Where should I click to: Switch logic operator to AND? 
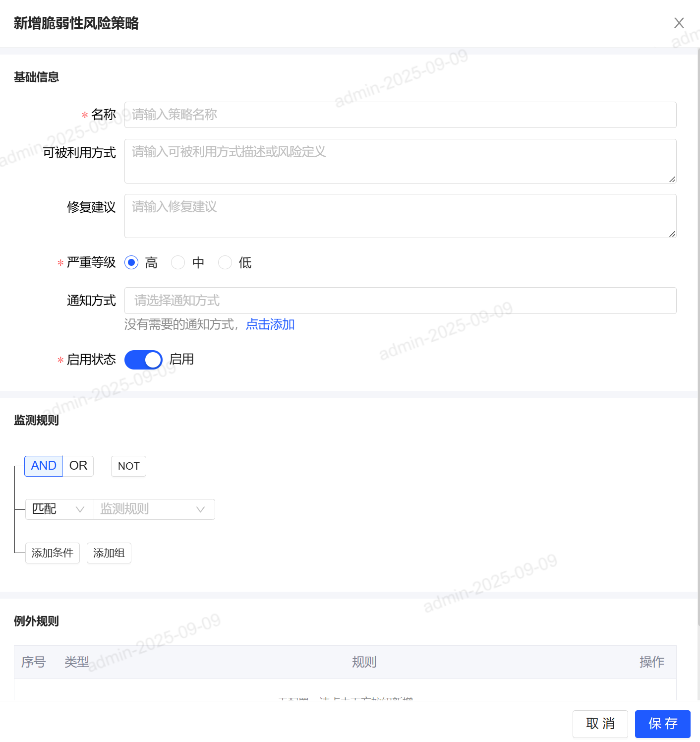tap(44, 466)
